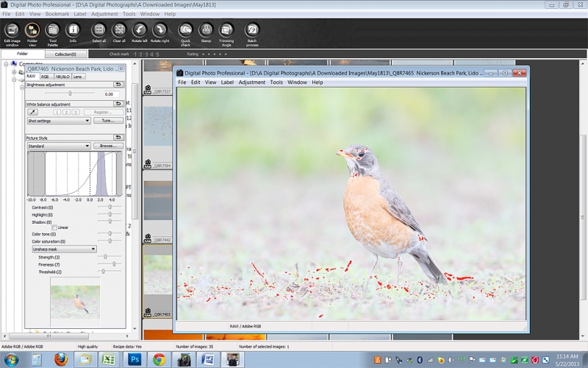Open the Unsharp mask dropdown
This screenshot has height=368, width=588.
tap(64, 249)
